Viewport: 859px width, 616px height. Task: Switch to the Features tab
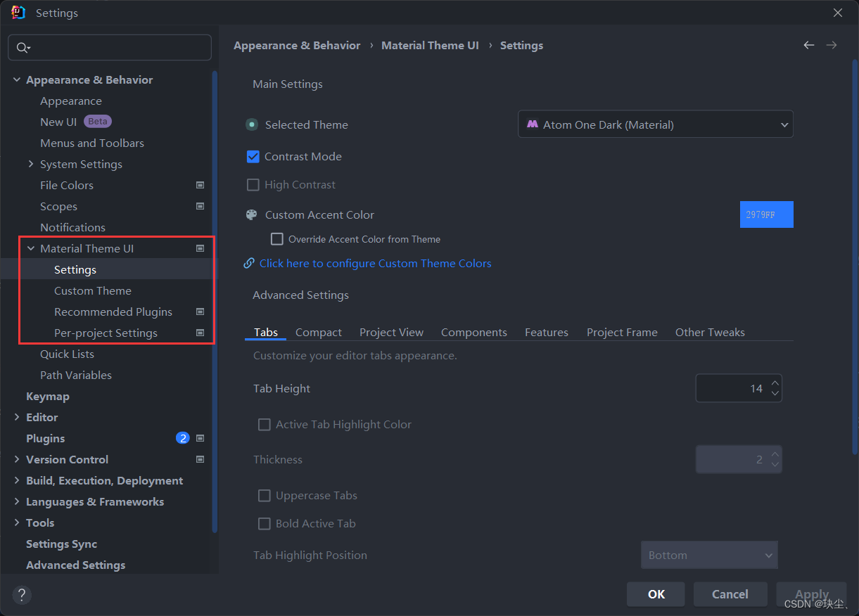click(547, 332)
